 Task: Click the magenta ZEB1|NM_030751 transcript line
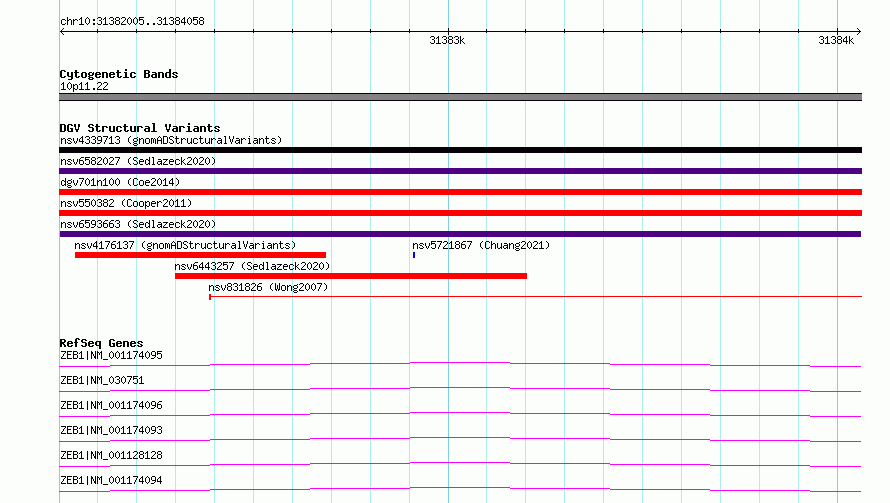coord(460,389)
